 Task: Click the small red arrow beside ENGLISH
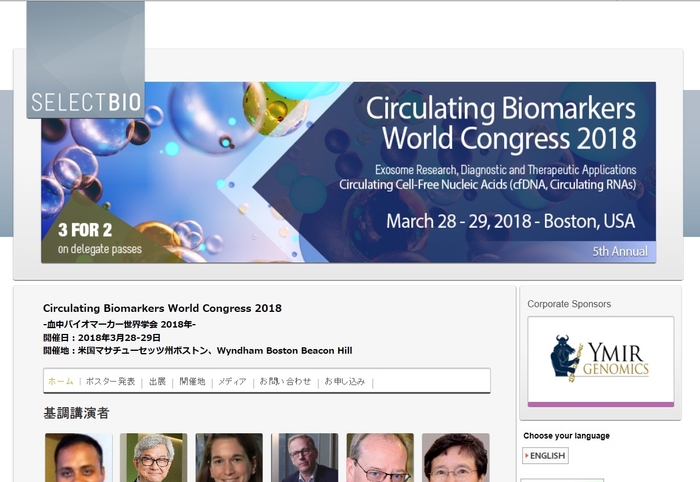527,456
